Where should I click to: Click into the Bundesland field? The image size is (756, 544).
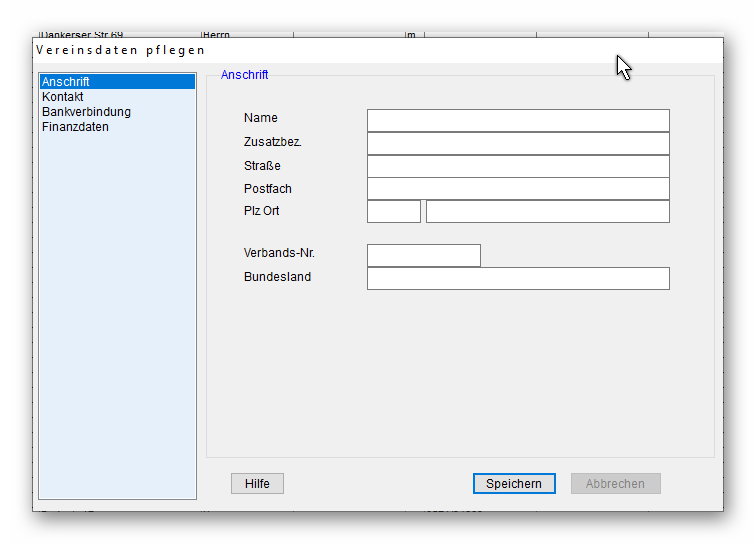tap(517, 278)
